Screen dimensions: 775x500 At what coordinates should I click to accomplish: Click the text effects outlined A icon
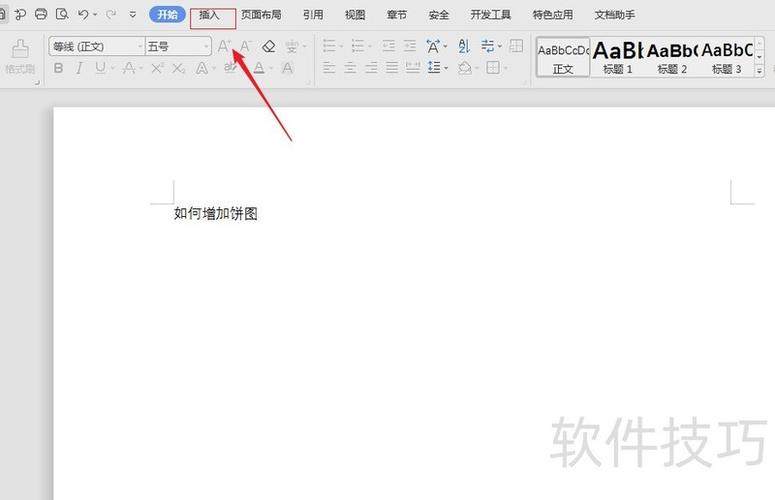tap(201, 68)
